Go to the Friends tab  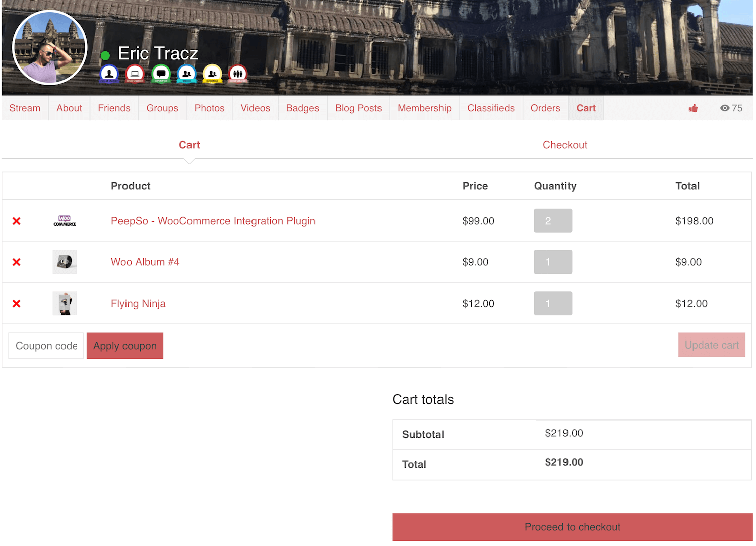114,108
